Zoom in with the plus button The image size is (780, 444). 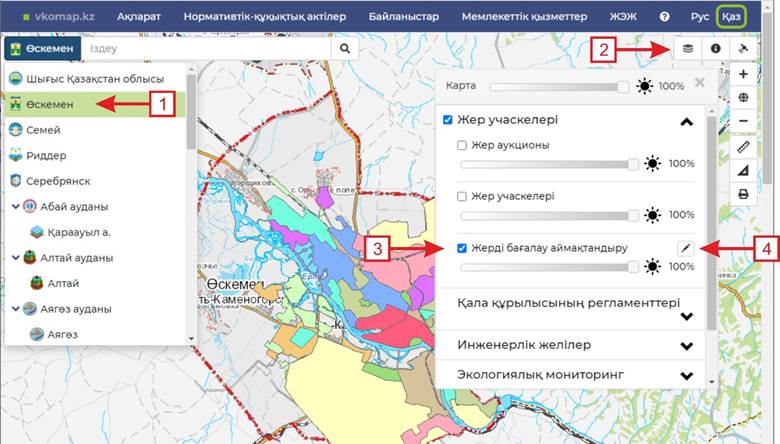[743, 74]
